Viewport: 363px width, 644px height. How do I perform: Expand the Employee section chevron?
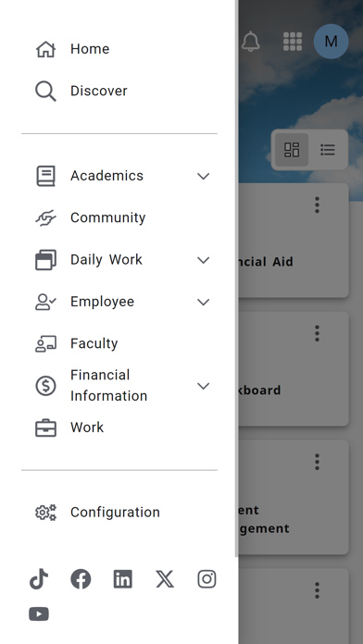coord(204,302)
